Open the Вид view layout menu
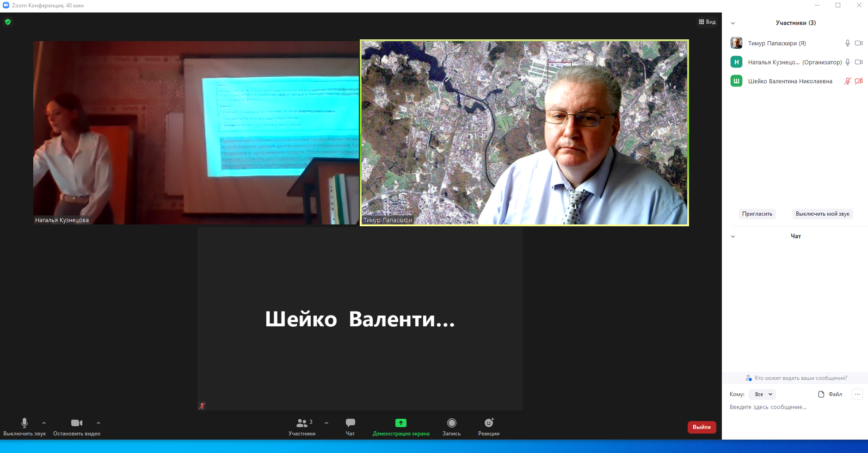The width and height of the screenshot is (868, 453). tap(707, 22)
